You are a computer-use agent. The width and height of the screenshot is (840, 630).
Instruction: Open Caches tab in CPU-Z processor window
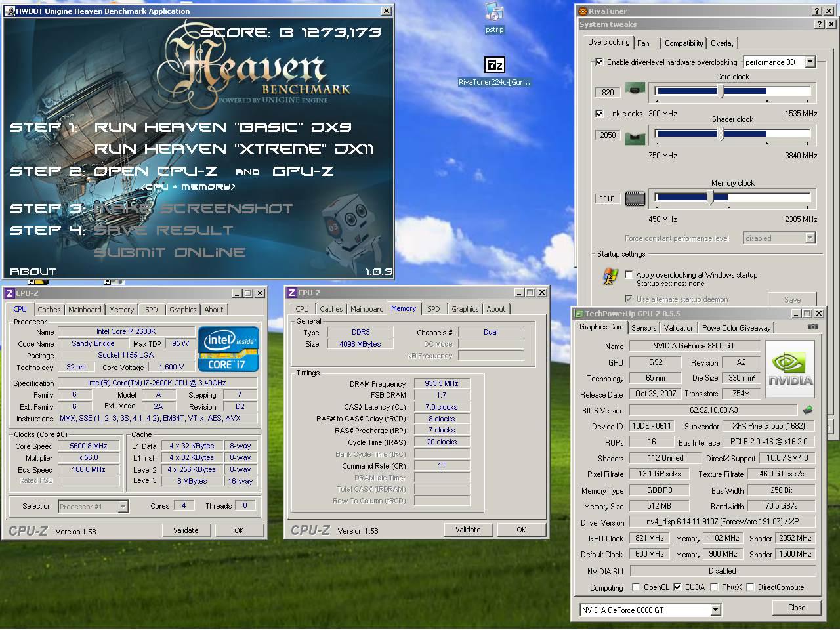point(49,310)
